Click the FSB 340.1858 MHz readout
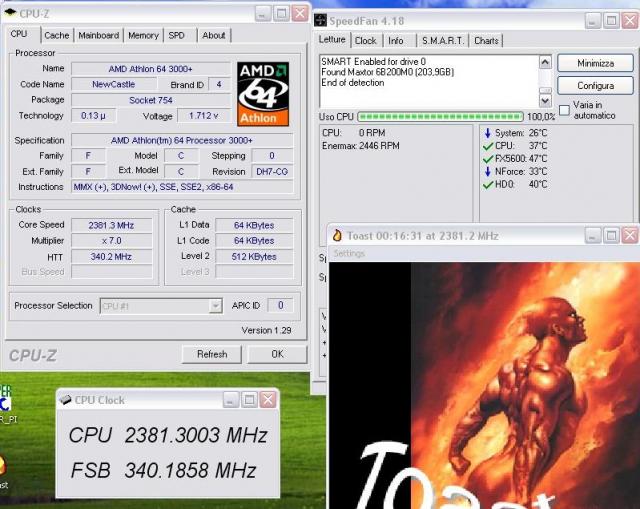This screenshot has height=509, width=640. pyautogui.click(x=163, y=470)
